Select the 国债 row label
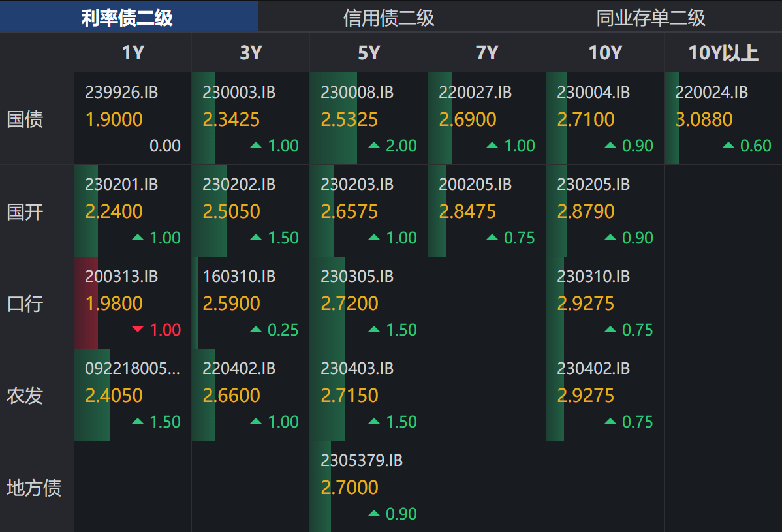This screenshot has height=532, width=782. coord(25,119)
